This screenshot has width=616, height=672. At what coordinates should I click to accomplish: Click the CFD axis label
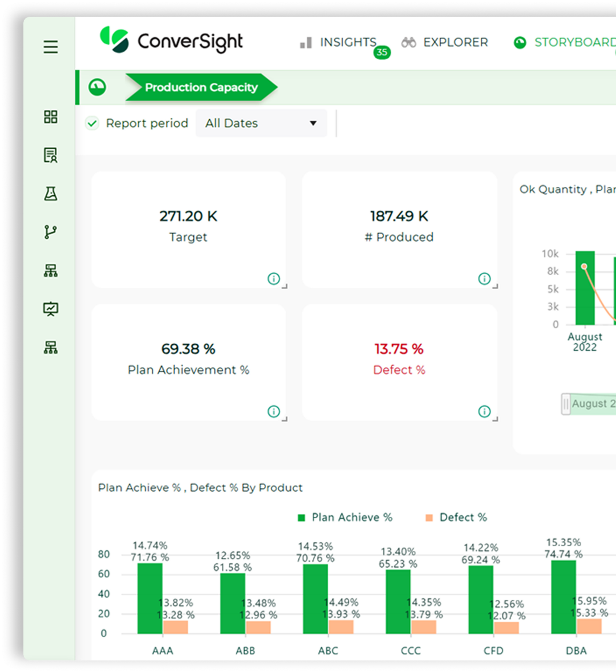(x=493, y=651)
